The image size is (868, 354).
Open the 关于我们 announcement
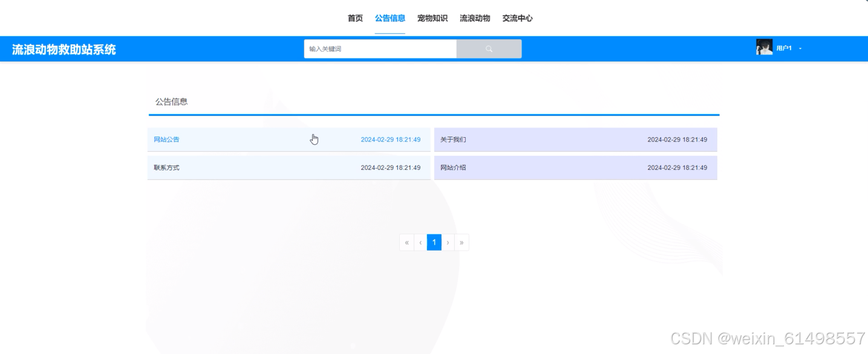coord(575,140)
